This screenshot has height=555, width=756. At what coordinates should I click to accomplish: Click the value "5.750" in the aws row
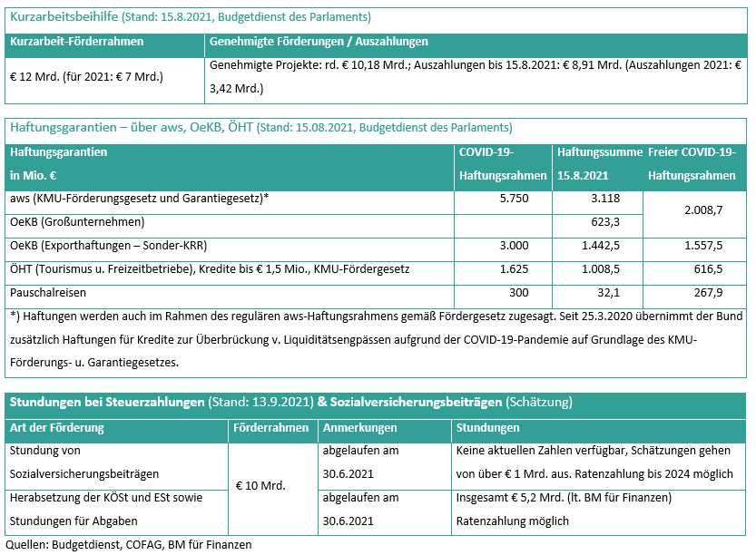[x=514, y=199]
